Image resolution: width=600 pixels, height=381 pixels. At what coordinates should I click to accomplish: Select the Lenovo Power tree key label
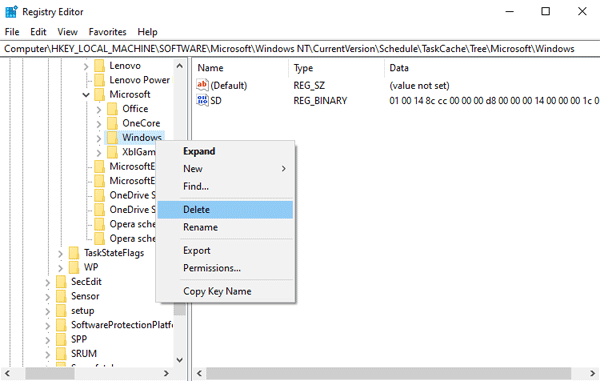[x=140, y=80]
